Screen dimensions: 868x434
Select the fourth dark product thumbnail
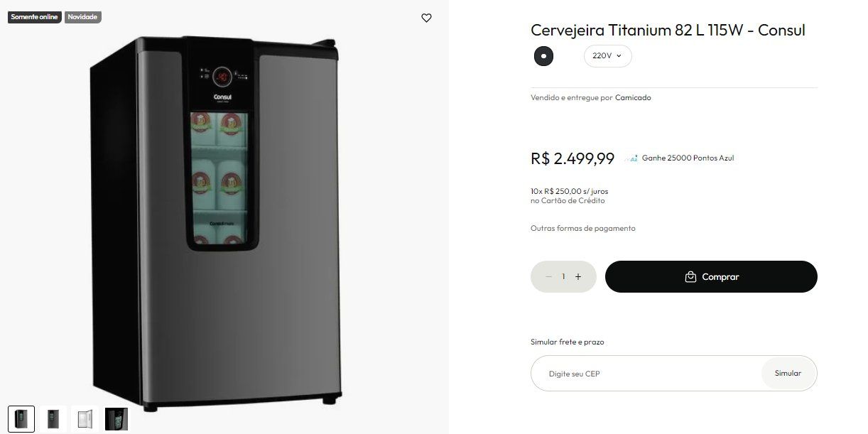pyautogui.click(x=116, y=419)
